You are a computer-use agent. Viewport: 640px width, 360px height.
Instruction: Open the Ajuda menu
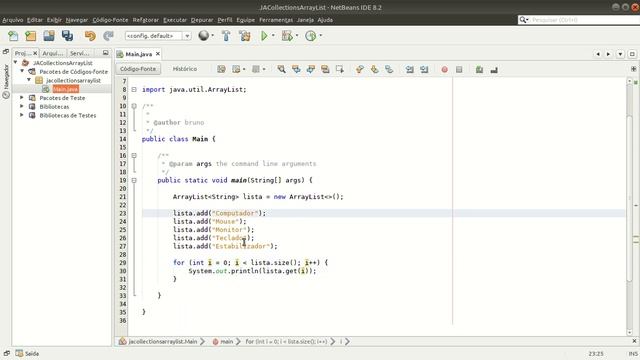(x=325, y=20)
